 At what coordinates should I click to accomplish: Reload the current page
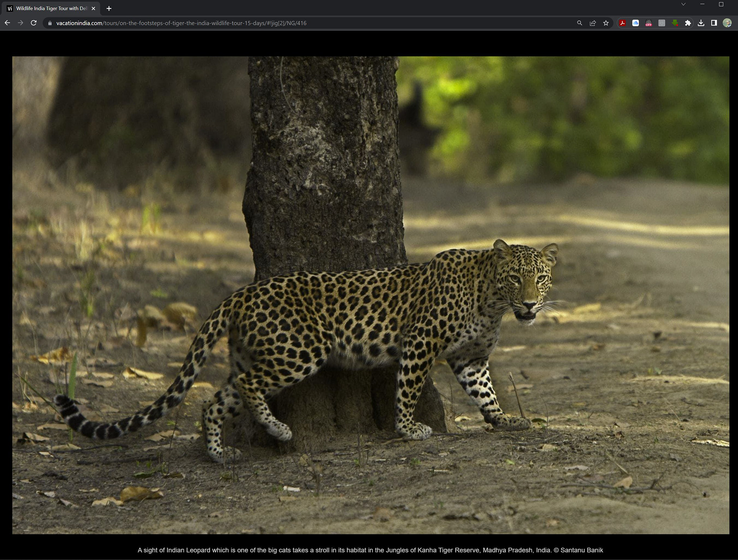[x=33, y=23]
